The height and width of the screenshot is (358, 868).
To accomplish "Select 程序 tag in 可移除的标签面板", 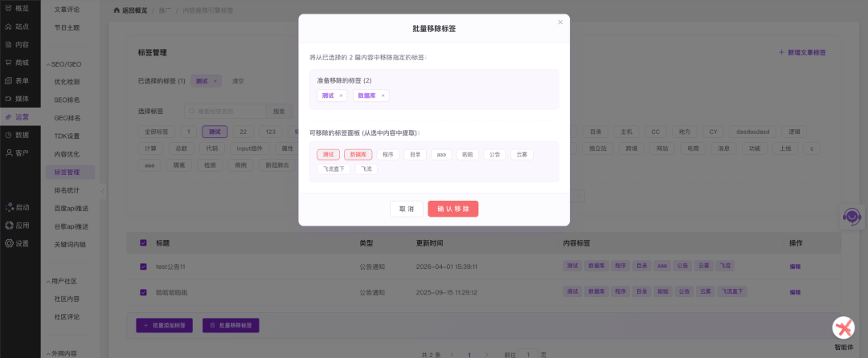I will click(x=388, y=155).
